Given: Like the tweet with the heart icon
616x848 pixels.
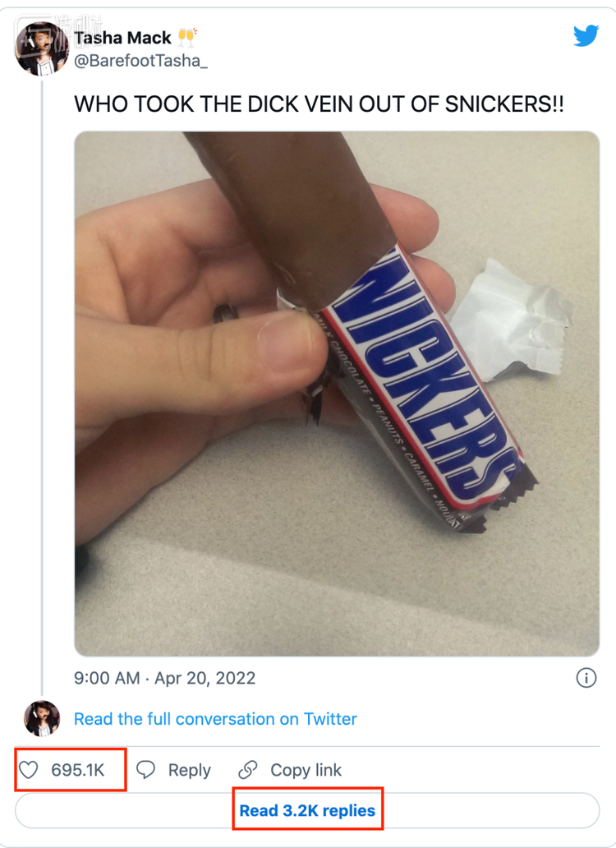Looking at the screenshot, I should pos(29,770).
